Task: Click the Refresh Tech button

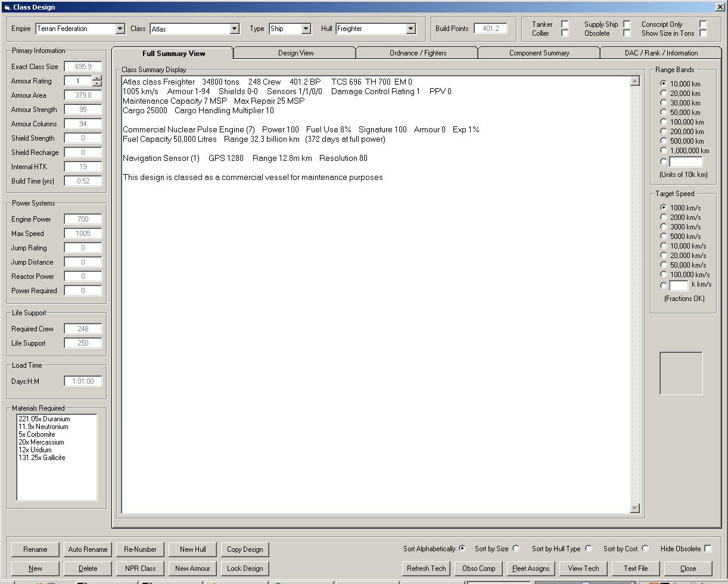Action: pyautogui.click(x=426, y=569)
